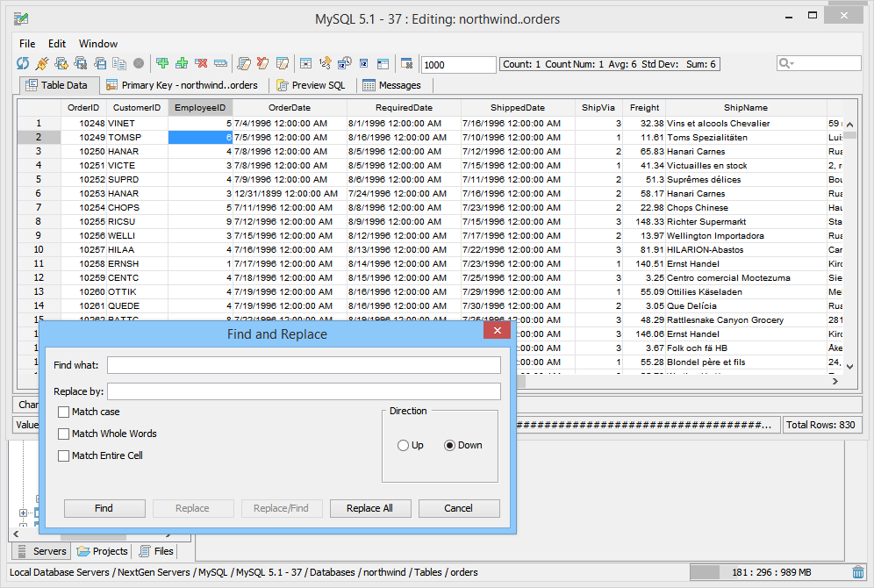Screen dimensions: 874x588
Task: Click the Find button
Action: [x=104, y=508]
